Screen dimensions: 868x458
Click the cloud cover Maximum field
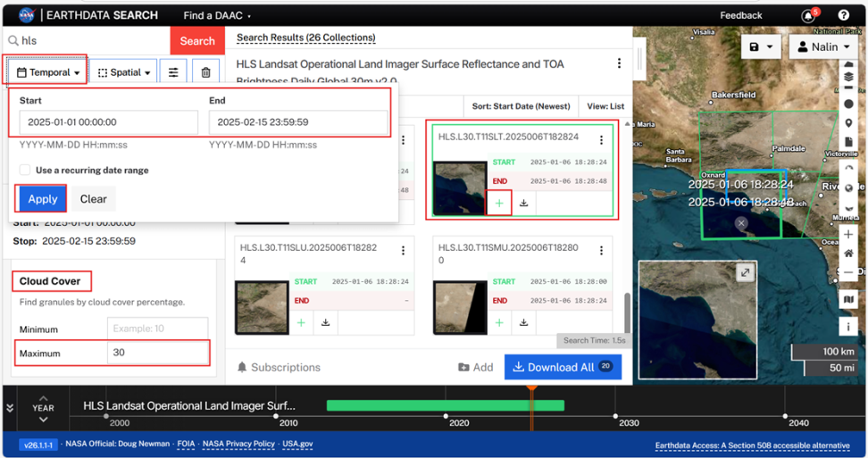tap(158, 353)
